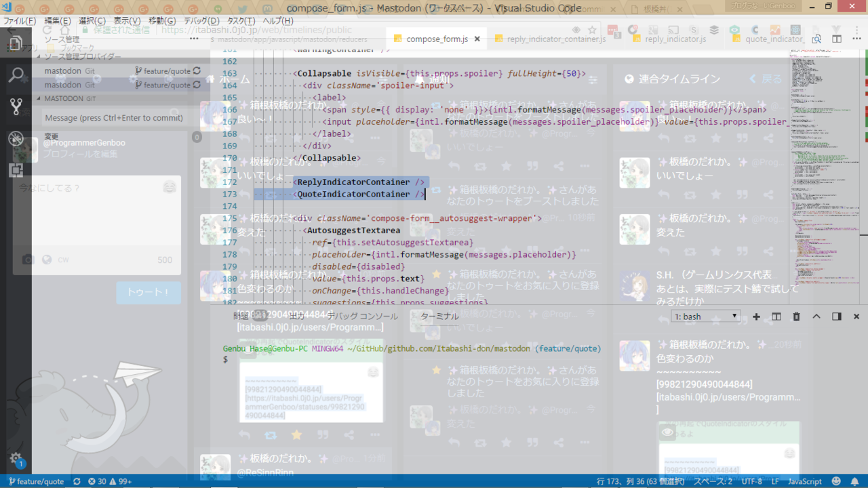Maximize the panel with the up chevron
The height and width of the screenshot is (488, 868).
(816, 317)
